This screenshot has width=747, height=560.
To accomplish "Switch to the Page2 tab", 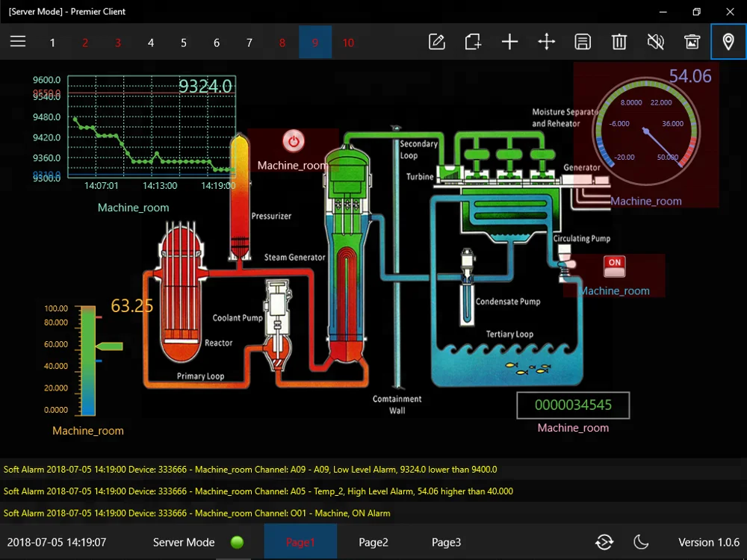I will click(x=373, y=542).
